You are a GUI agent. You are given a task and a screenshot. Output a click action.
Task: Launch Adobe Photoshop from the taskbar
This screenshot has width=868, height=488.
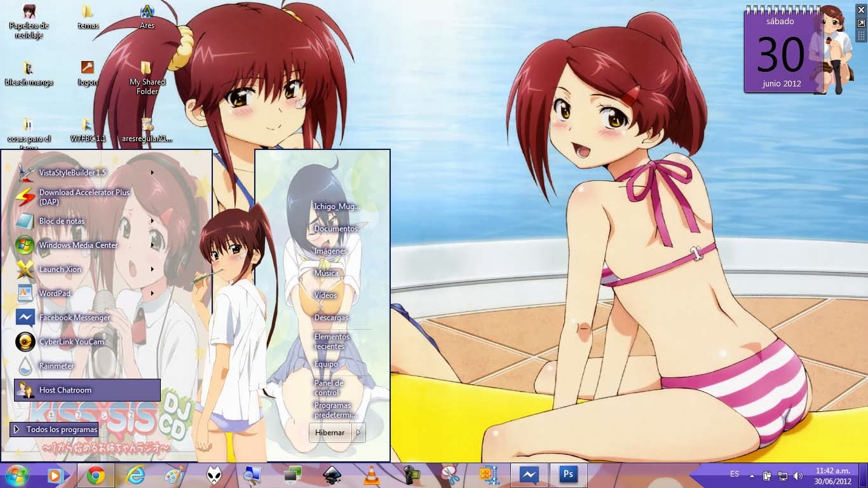pyautogui.click(x=567, y=475)
